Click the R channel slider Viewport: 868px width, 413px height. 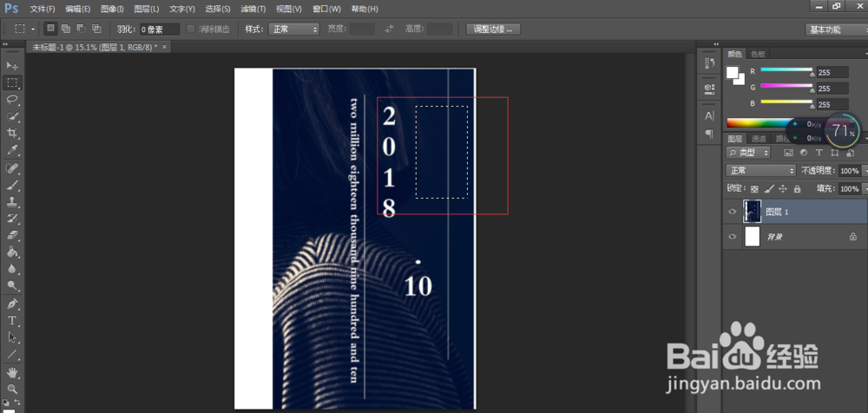786,70
